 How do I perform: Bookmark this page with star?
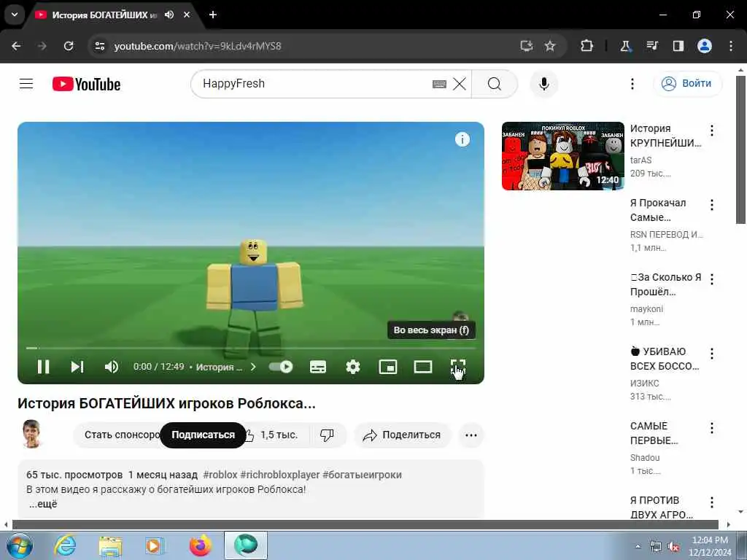point(550,46)
